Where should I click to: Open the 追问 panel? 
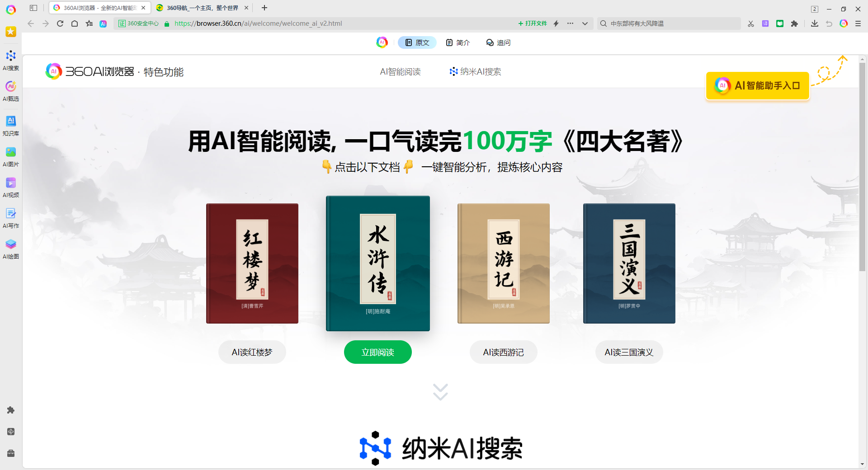click(x=498, y=42)
